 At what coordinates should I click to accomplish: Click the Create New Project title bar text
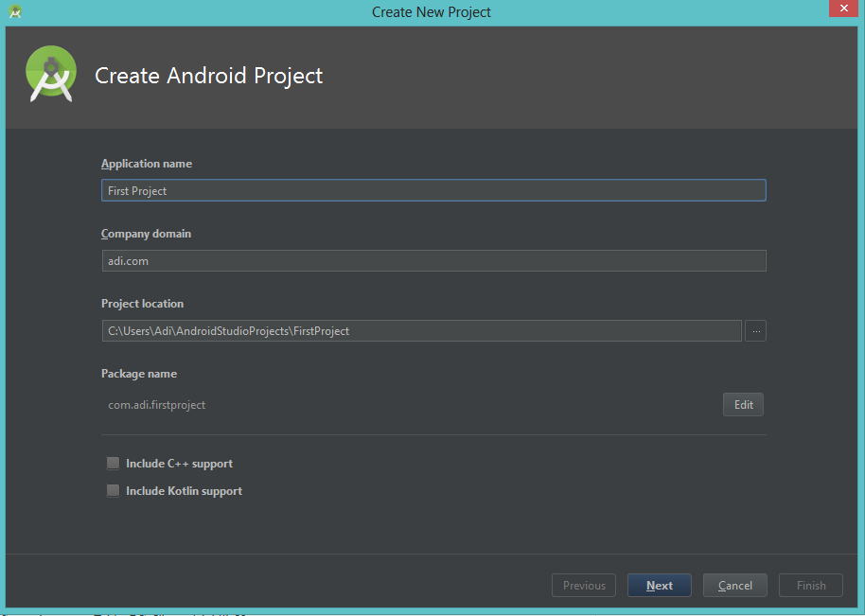click(x=431, y=11)
